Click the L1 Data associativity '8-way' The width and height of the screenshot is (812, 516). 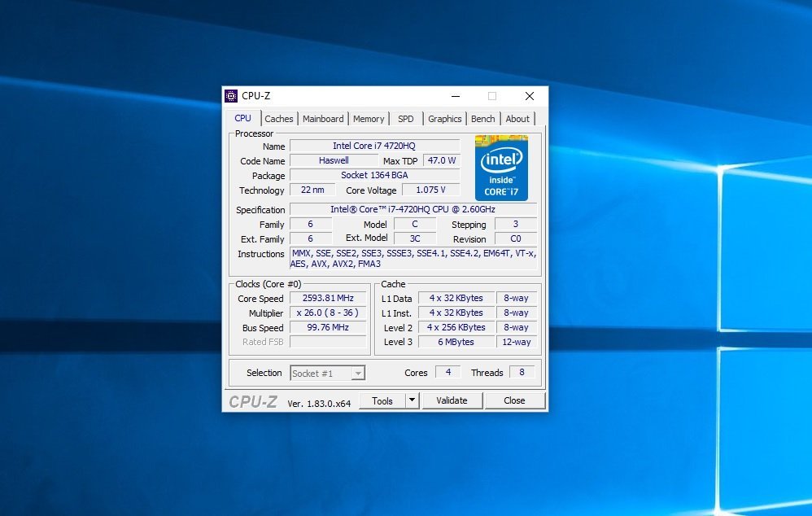(x=517, y=298)
